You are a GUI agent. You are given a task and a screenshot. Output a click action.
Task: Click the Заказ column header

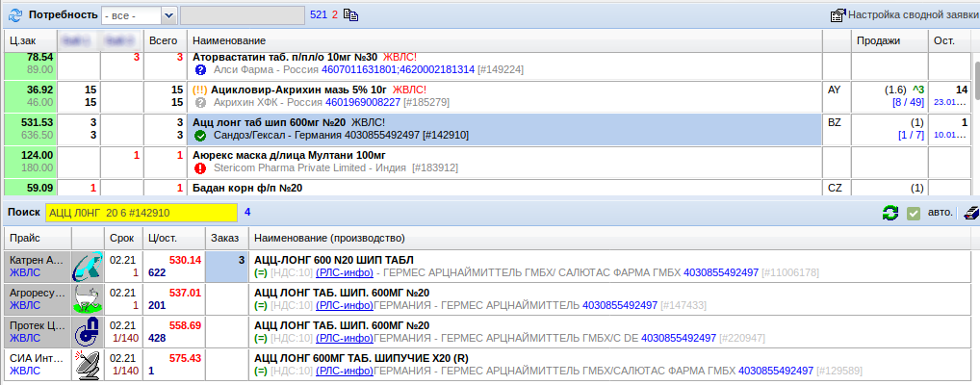(226, 238)
